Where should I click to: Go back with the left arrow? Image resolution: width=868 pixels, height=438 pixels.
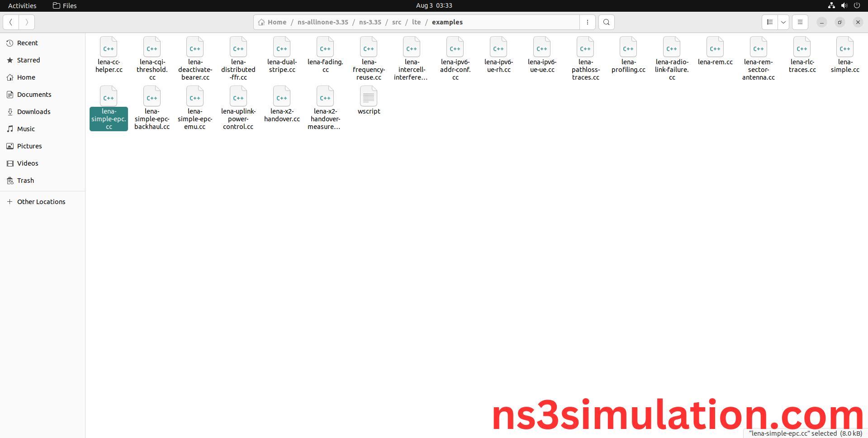pos(11,22)
